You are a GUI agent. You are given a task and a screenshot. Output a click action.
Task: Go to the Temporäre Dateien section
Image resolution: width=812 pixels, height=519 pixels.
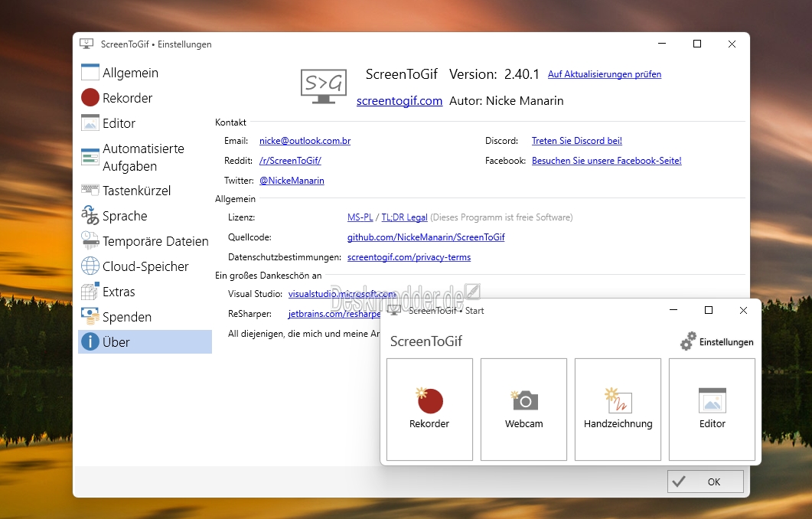point(145,241)
